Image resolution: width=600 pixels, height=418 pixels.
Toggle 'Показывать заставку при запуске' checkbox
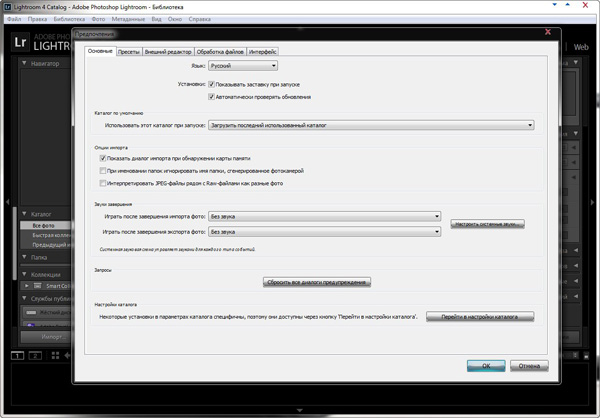[x=212, y=85]
